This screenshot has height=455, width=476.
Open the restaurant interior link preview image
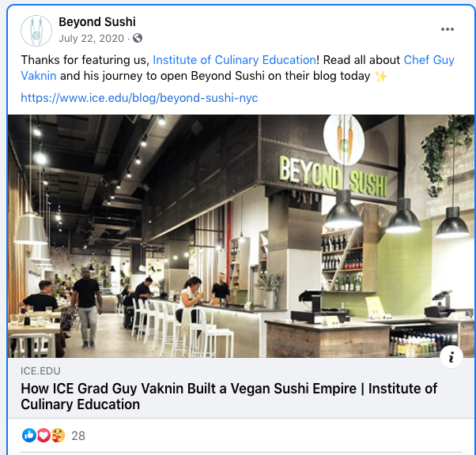click(241, 236)
